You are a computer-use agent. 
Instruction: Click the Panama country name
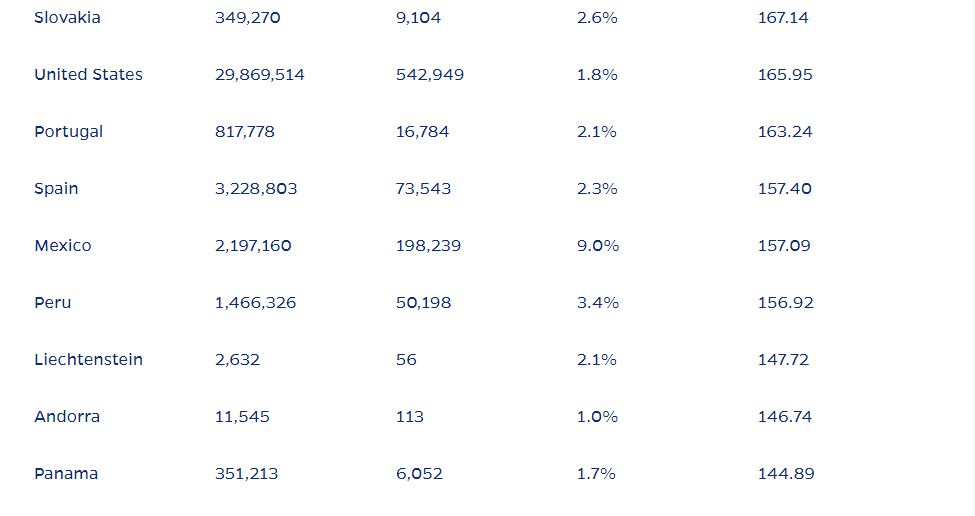(x=66, y=474)
